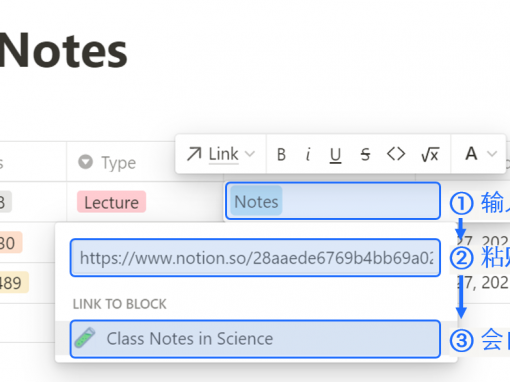Open the Link dropdown chevron

[250, 154]
